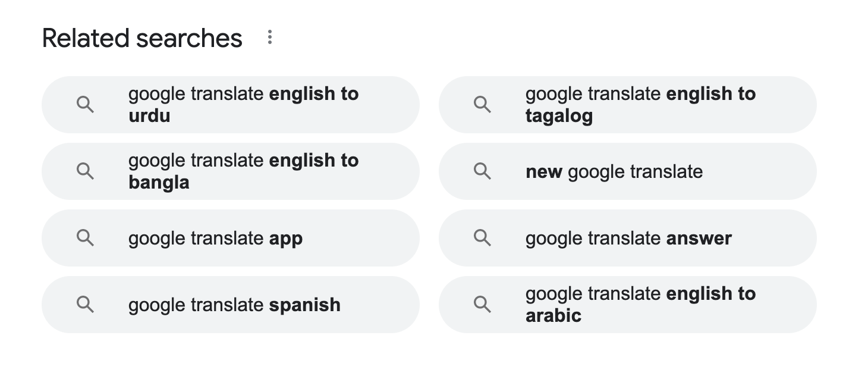Select the google translate app search chip
Viewport: 868px width, 376px height.
(231, 238)
